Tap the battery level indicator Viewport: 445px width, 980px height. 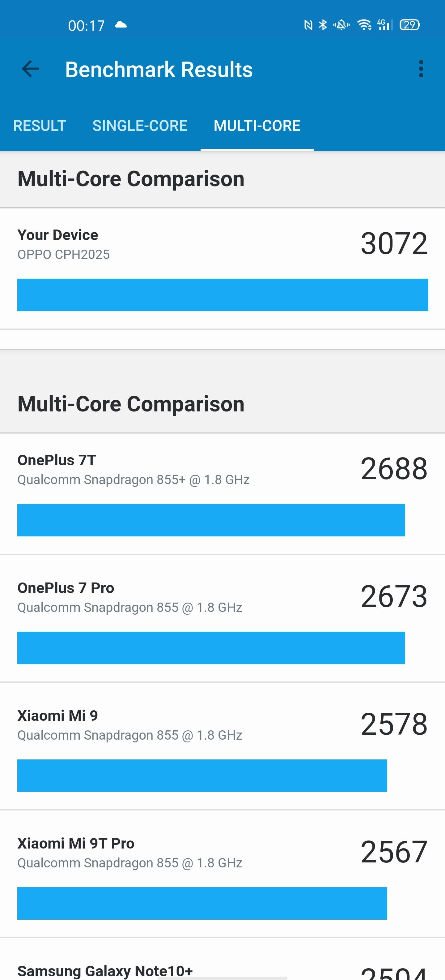pyautogui.click(x=409, y=25)
